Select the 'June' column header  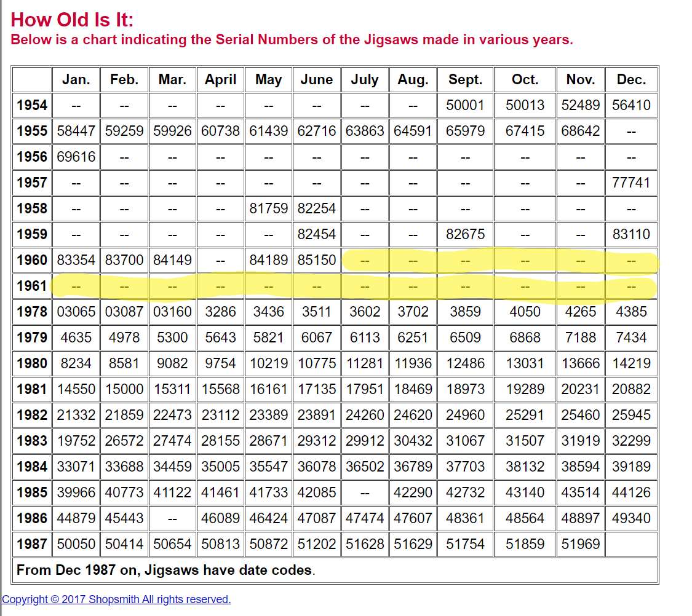click(316, 79)
